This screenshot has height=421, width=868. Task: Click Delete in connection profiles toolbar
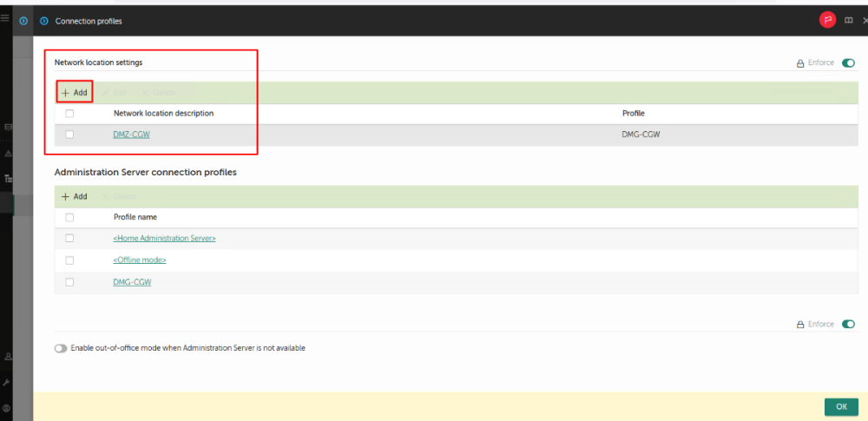coord(119,197)
